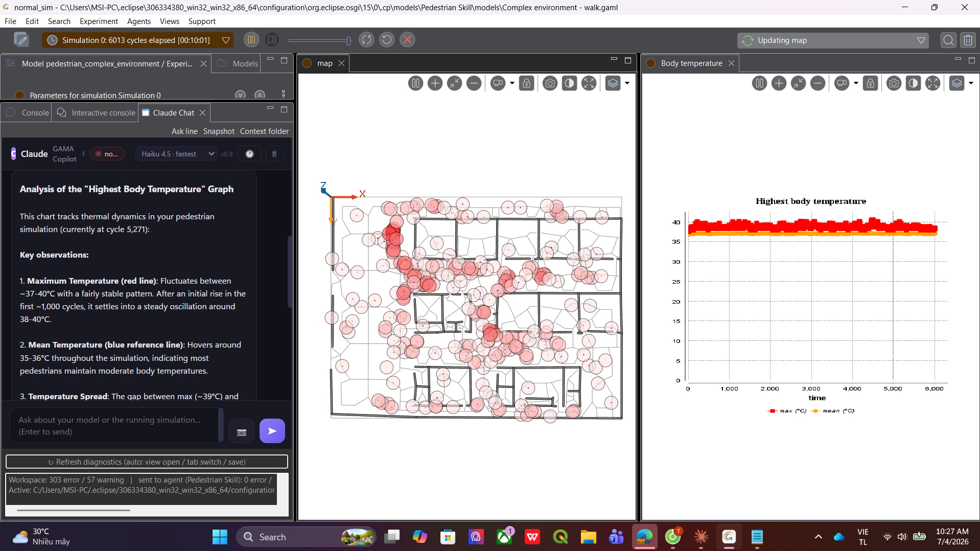Open parameters view three-dot menu
980x551 pixels.
(284, 95)
